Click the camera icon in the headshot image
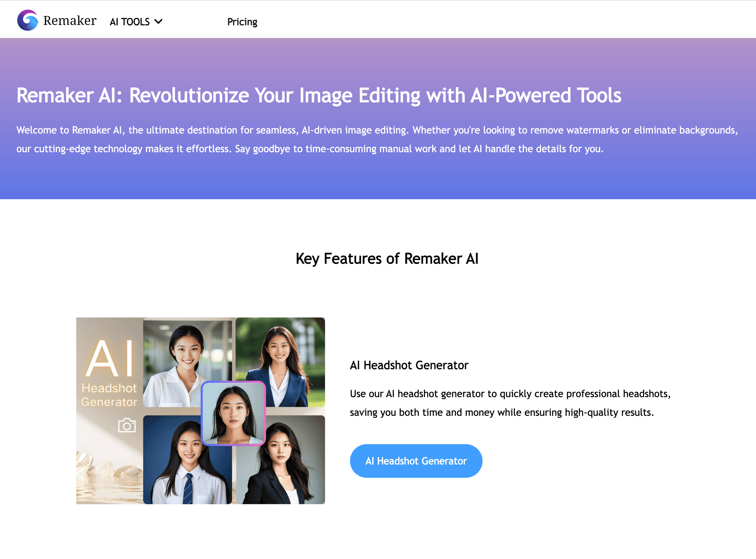 tap(127, 425)
